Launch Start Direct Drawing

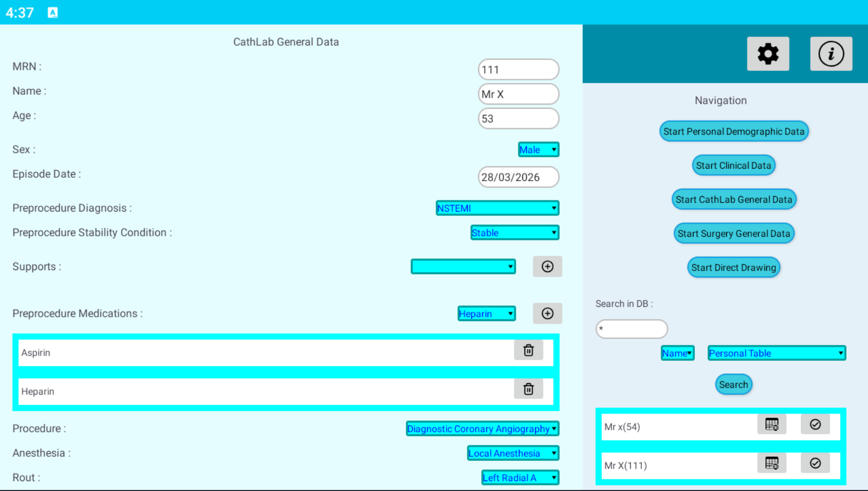coord(733,268)
